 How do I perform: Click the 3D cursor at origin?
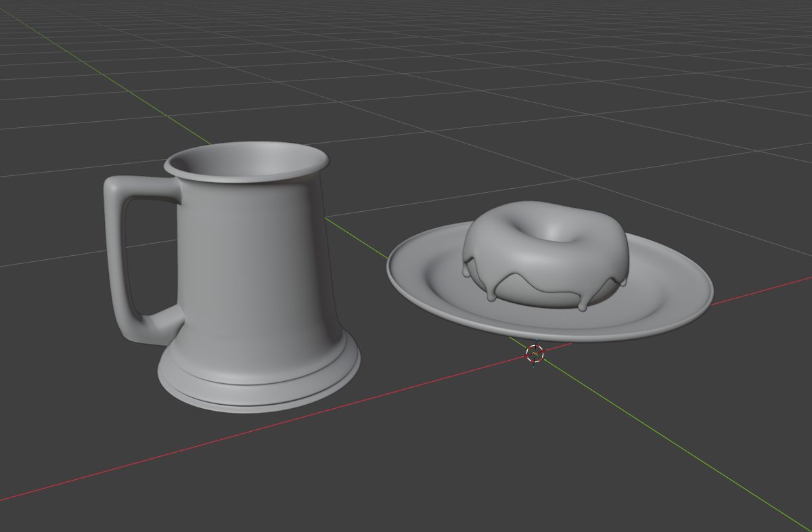tap(535, 353)
